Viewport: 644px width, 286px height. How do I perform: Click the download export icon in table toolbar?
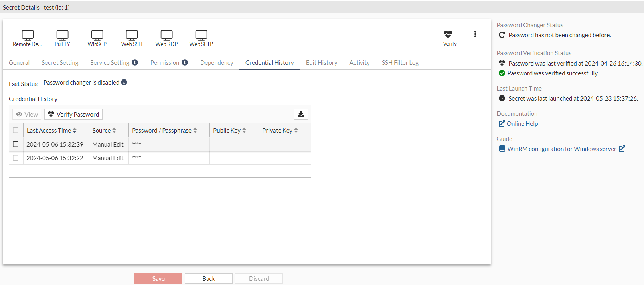click(x=301, y=114)
